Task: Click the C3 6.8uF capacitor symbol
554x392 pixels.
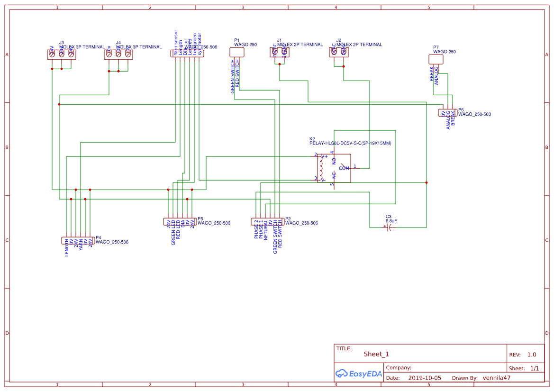Action: point(389,228)
